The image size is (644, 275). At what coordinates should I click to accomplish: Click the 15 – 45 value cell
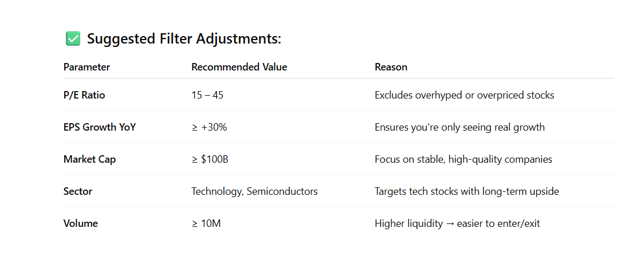[207, 95]
